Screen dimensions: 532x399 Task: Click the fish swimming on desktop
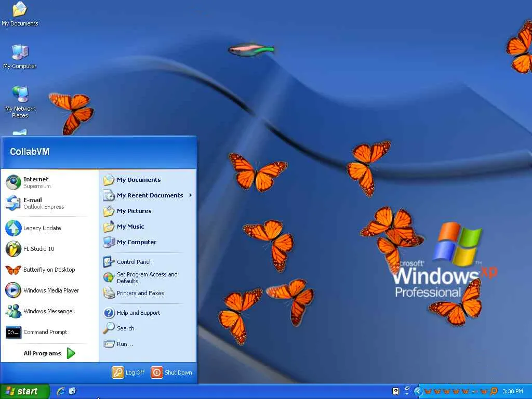coord(251,50)
